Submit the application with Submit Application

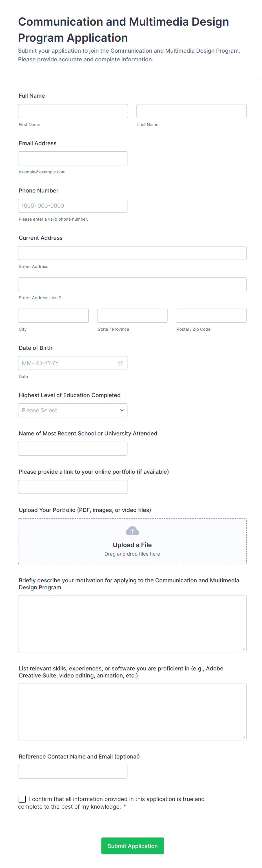tap(132, 845)
